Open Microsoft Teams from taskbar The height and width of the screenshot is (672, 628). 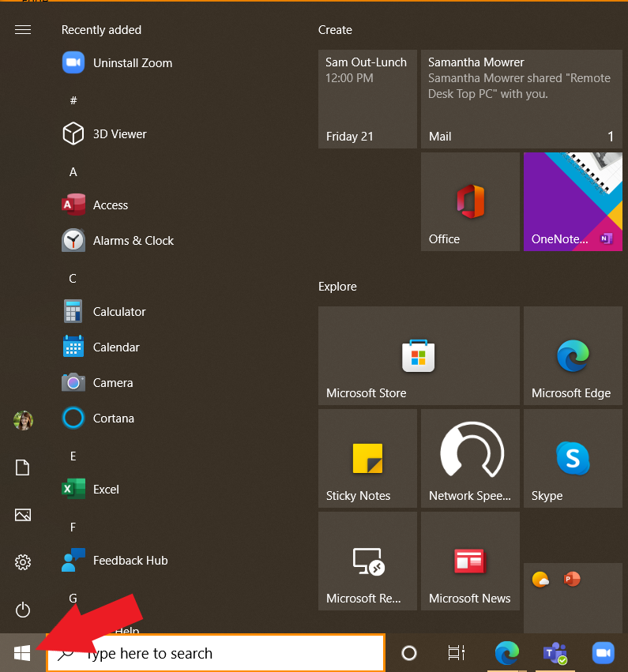click(x=555, y=653)
